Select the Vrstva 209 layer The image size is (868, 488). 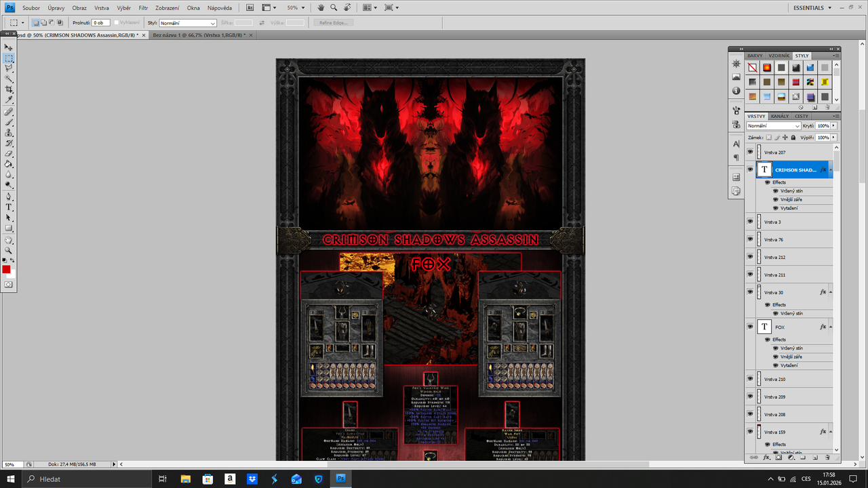[795, 396]
